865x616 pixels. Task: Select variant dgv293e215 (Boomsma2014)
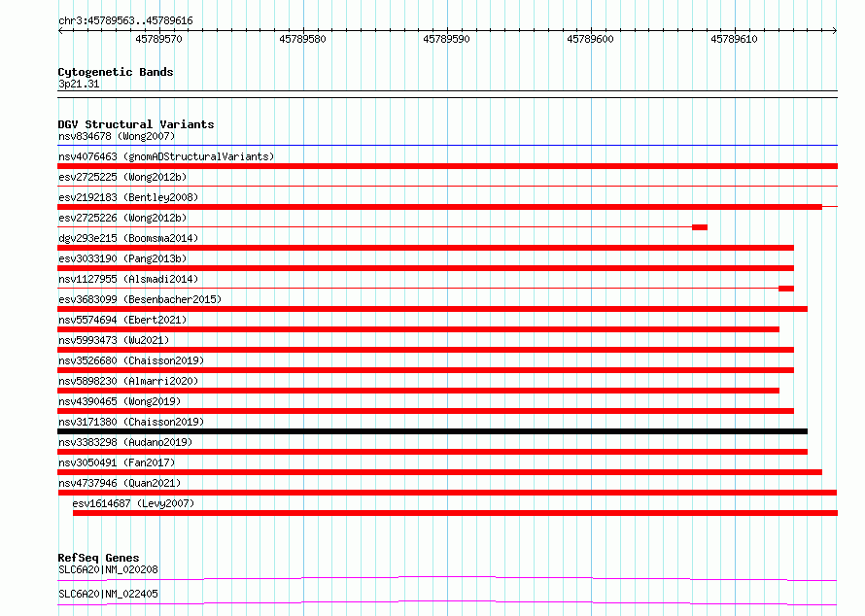click(128, 238)
